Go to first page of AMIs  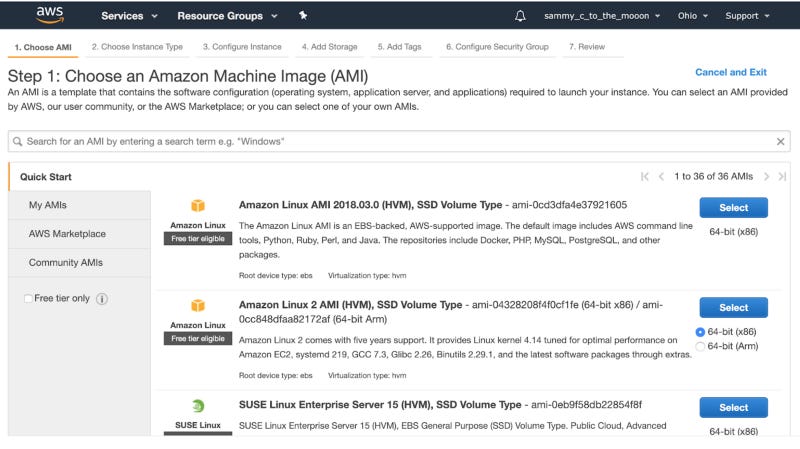(644, 177)
